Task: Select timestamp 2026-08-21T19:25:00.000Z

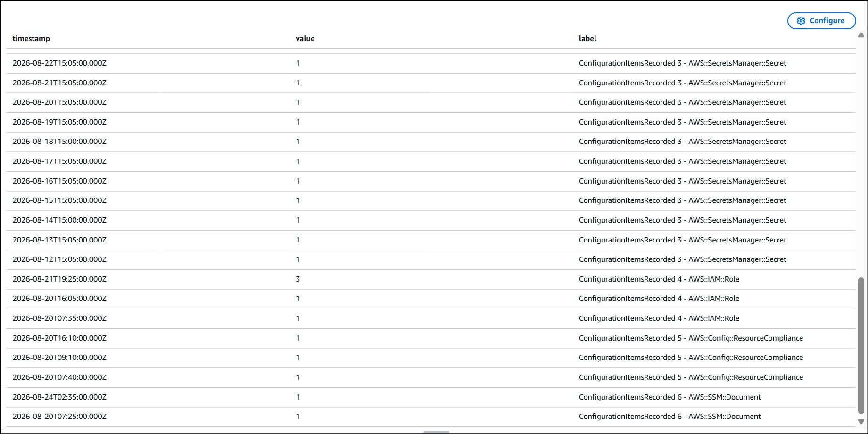Action: tap(59, 279)
